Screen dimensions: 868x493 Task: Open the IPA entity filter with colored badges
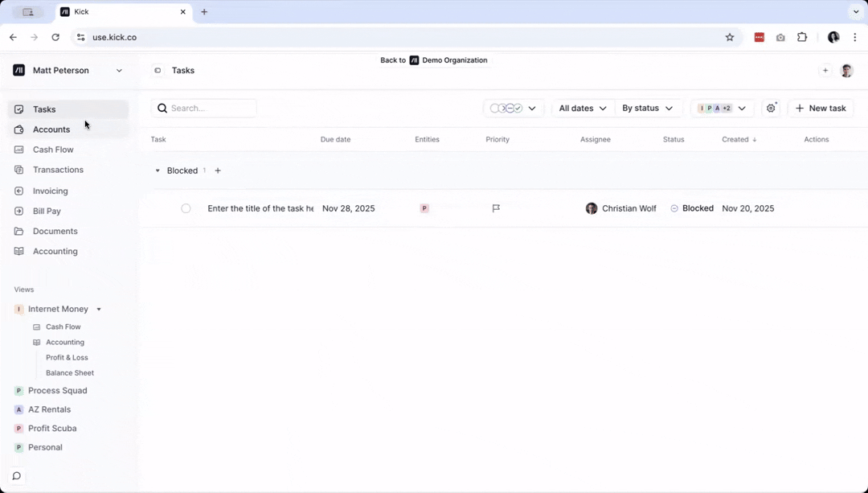(722, 108)
